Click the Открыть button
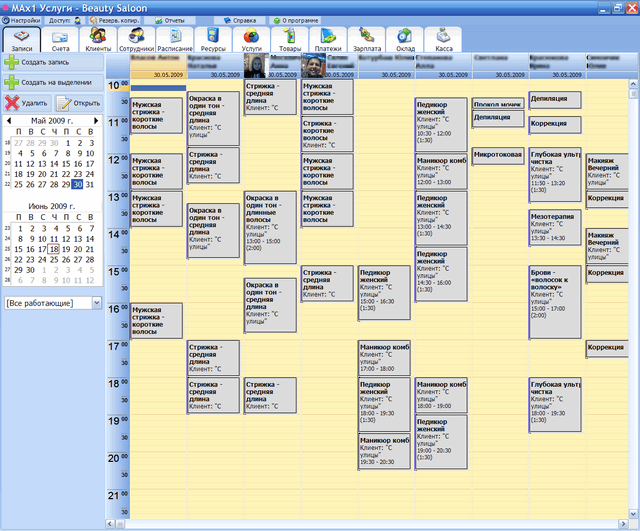 point(79,103)
